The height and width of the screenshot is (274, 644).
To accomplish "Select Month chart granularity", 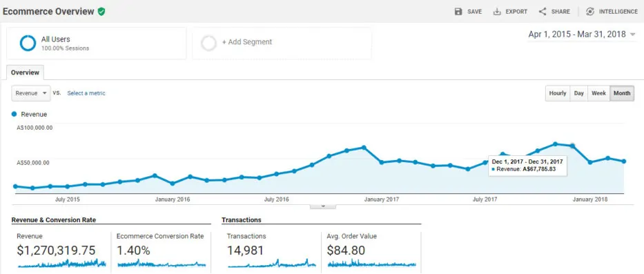I will (622, 93).
